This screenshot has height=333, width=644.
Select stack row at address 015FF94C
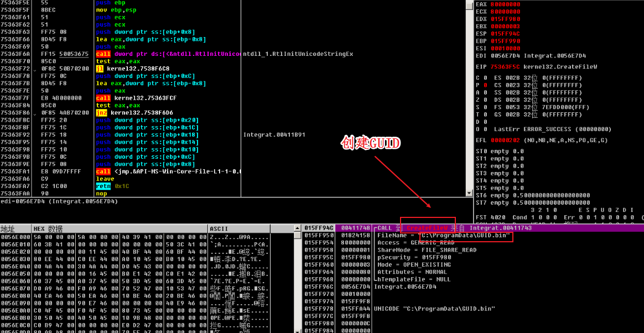473,228
